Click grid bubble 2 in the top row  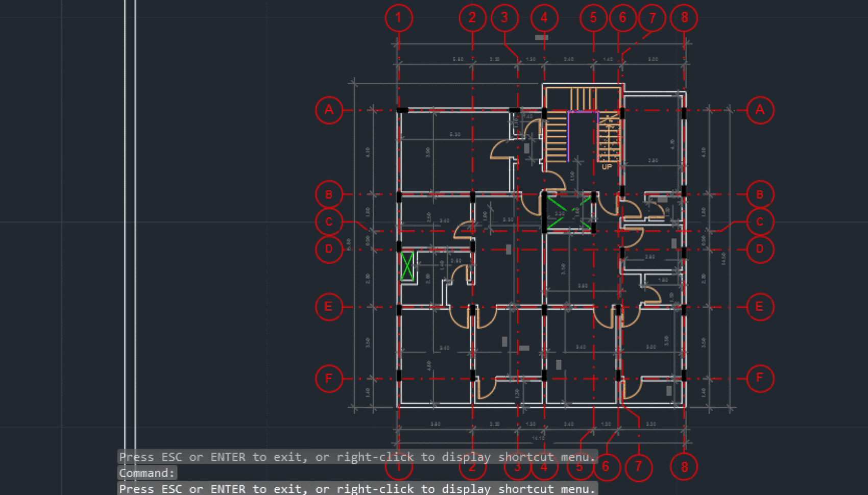472,18
